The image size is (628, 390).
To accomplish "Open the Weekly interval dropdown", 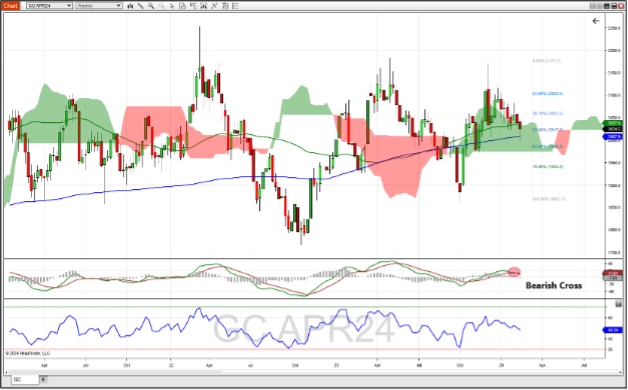I will tap(99, 6).
